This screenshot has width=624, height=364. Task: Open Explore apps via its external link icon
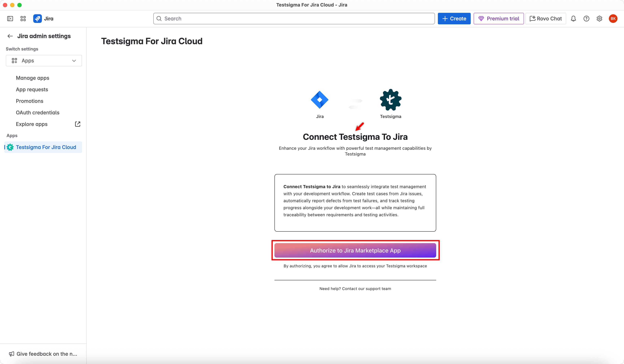[77, 124]
